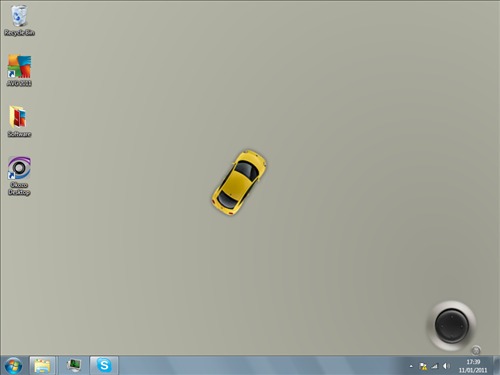500x375 pixels.
Task: Push the joystick's left direction dot
Action: [442, 326]
